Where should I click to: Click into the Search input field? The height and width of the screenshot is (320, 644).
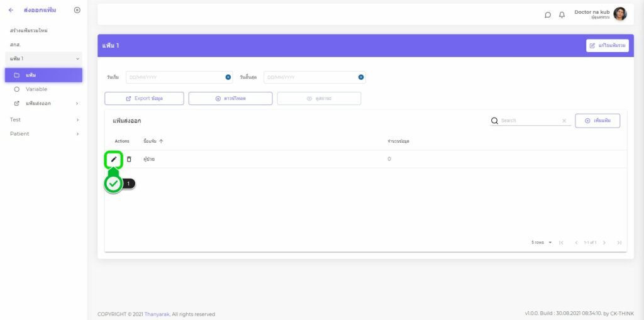[528, 121]
